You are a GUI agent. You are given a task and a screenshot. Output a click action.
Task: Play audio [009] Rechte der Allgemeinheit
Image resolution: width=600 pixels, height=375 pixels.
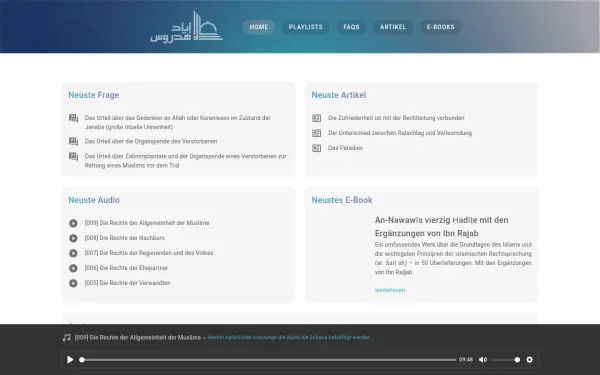[73, 223]
